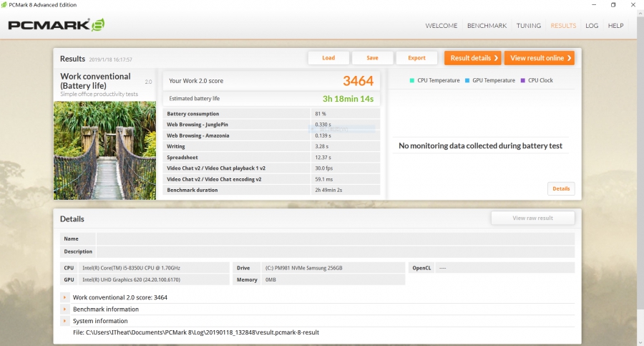This screenshot has width=644, height=346.
Task: Switch to the BENCHMARK tab
Action: pos(487,26)
